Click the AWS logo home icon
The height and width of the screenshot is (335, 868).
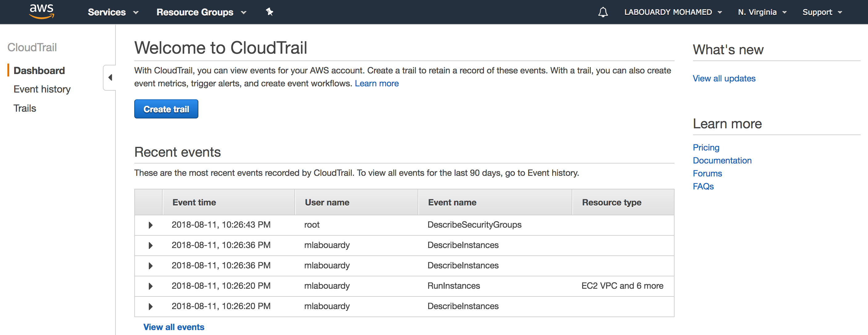pyautogui.click(x=42, y=11)
